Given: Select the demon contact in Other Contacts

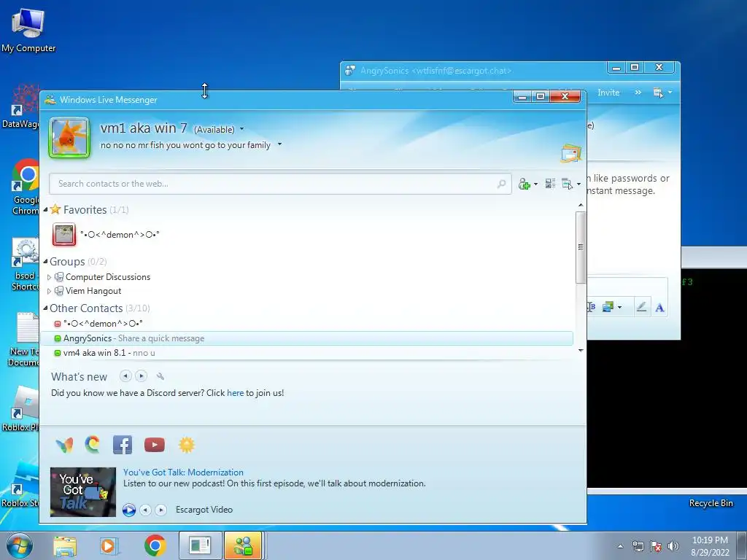Looking at the screenshot, I should tap(103, 324).
